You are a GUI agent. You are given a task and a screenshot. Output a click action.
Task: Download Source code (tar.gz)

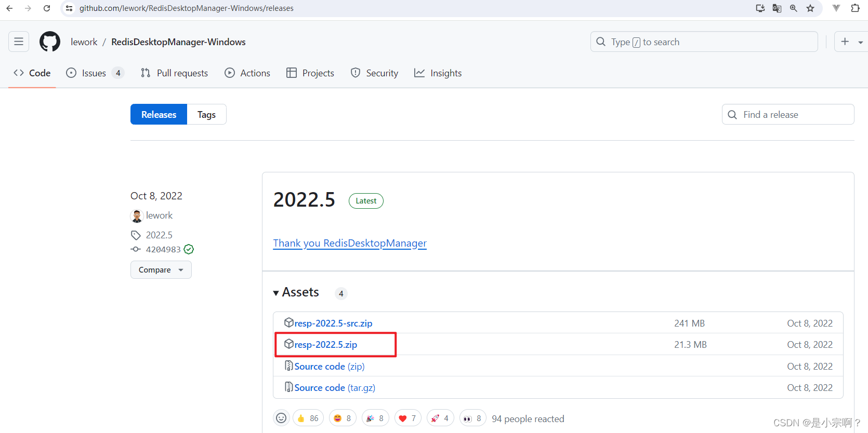(335, 387)
